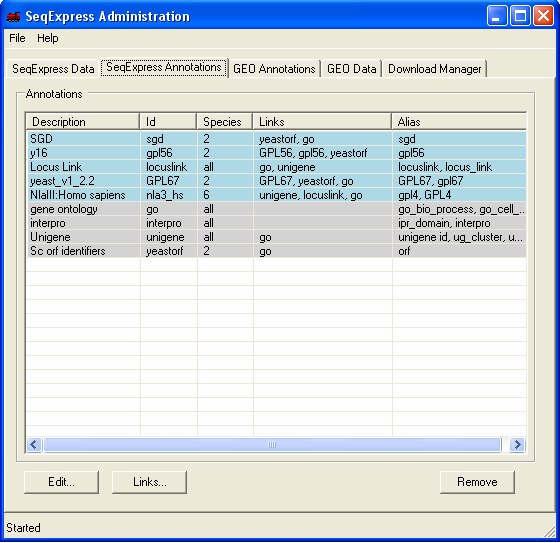Screen dimensions: 560x543
Task: Click the horizontal scrollbar thumb
Action: tap(272, 445)
